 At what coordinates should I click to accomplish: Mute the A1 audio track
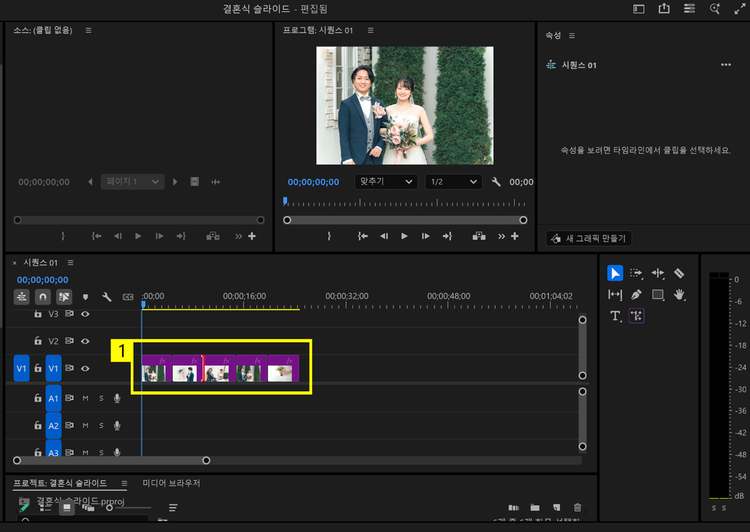(x=85, y=398)
